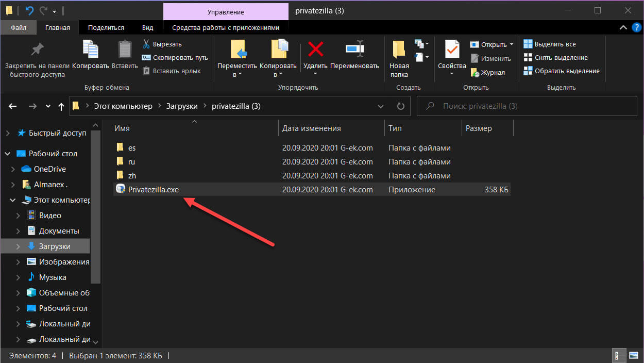Click the red X Delete (Удалить) icon
Screen dimensions: 644x363
[315, 49]
